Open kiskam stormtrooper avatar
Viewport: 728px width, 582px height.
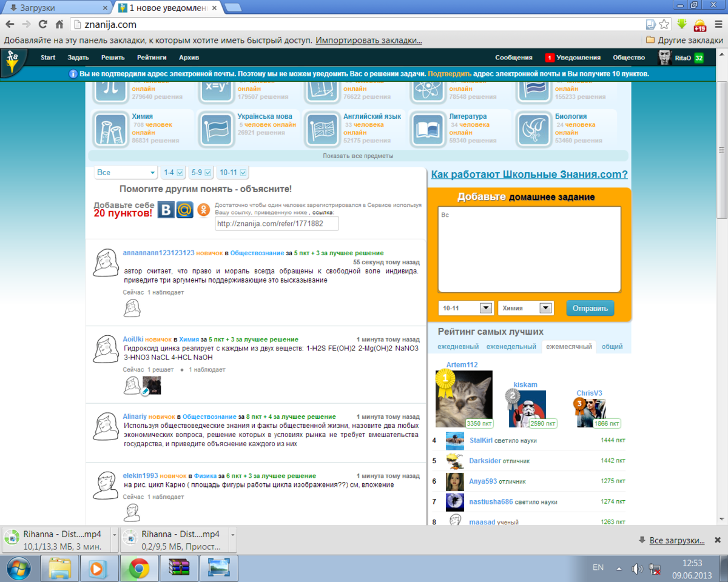pos(527,409)
